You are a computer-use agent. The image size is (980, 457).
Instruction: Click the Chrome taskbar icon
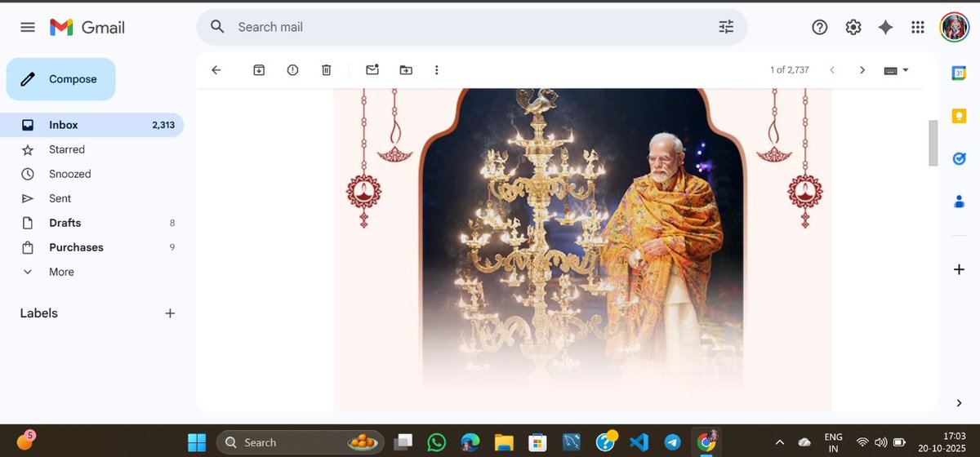[x=706, y=442]
